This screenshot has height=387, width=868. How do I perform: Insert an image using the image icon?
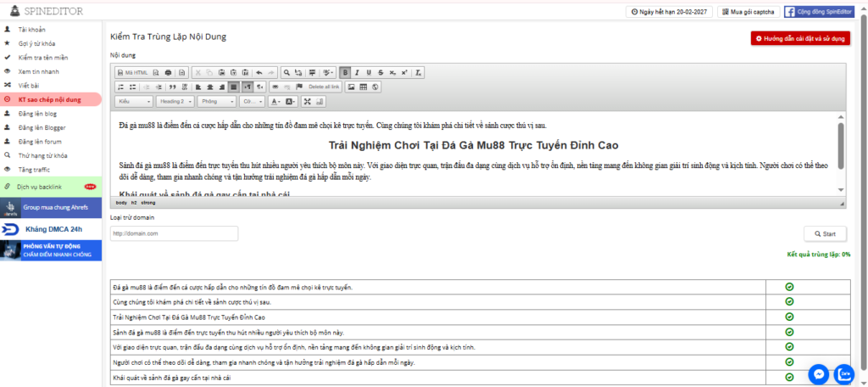[351, 87]
